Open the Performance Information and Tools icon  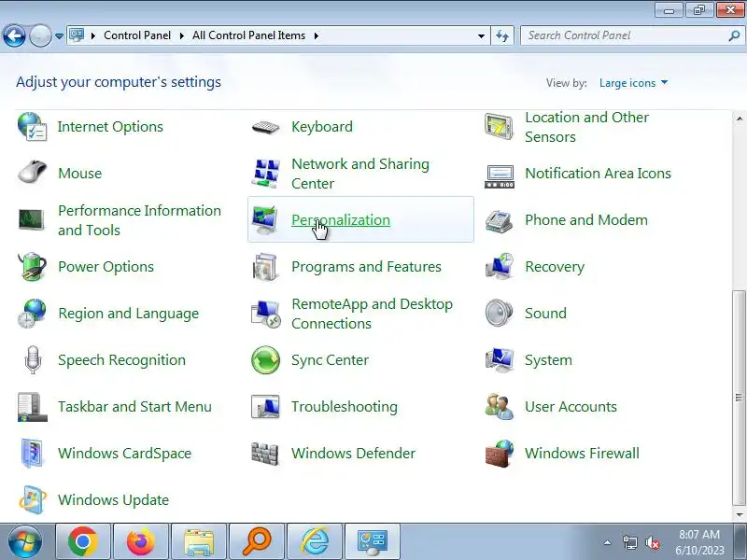point(32,220)
